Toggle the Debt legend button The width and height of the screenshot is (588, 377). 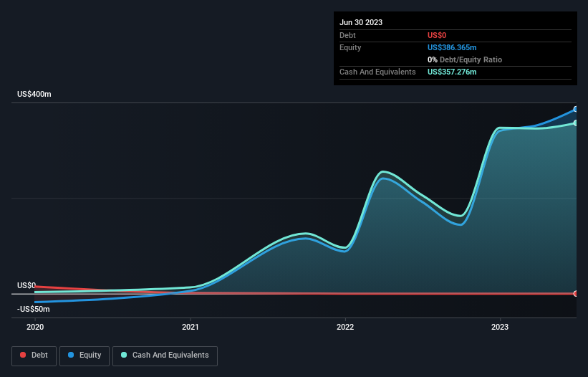[34, 355]
